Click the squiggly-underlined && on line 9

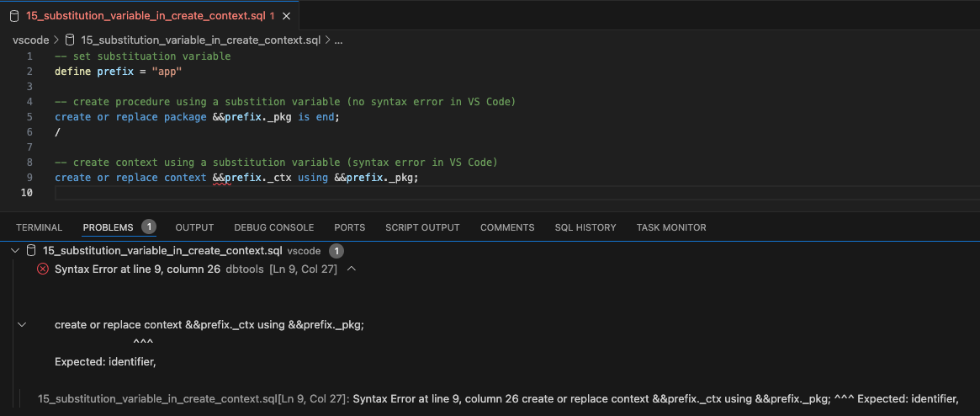coord(221,178)
